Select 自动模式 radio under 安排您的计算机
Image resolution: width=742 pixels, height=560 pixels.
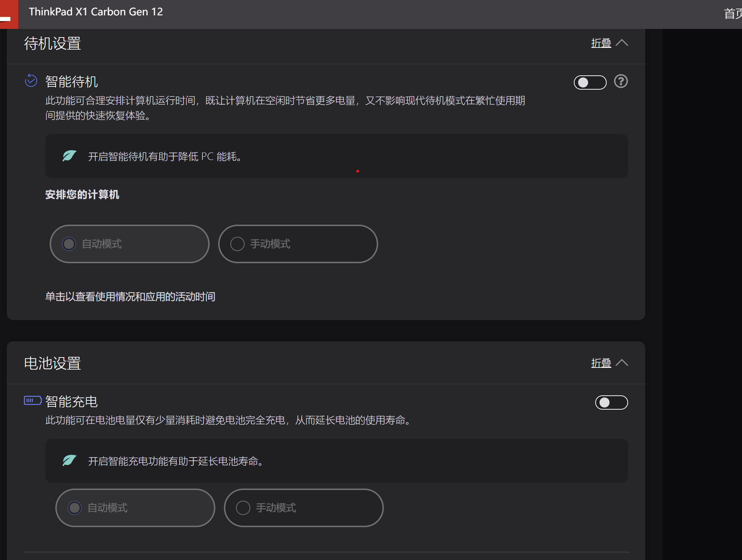click(129, 244)
